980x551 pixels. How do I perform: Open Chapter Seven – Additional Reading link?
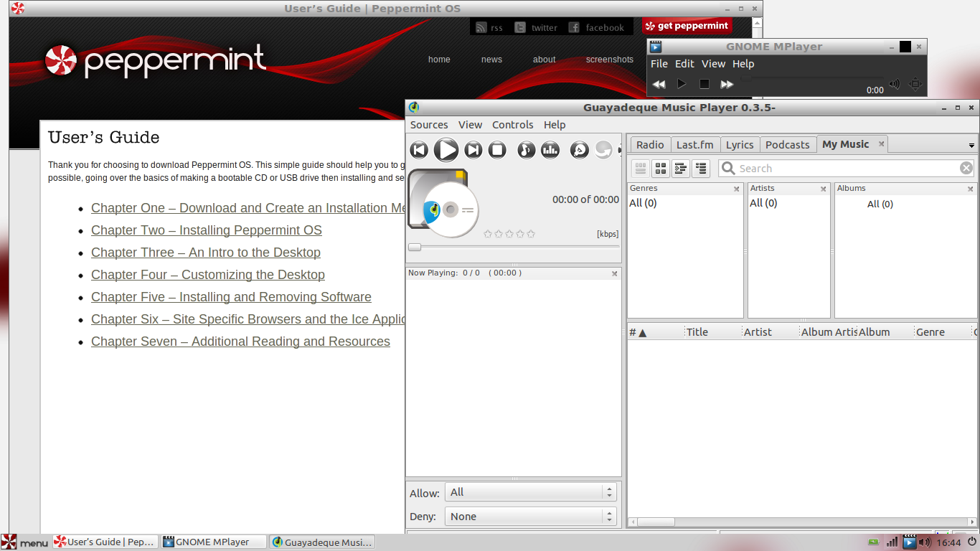(x=240, y=342)
